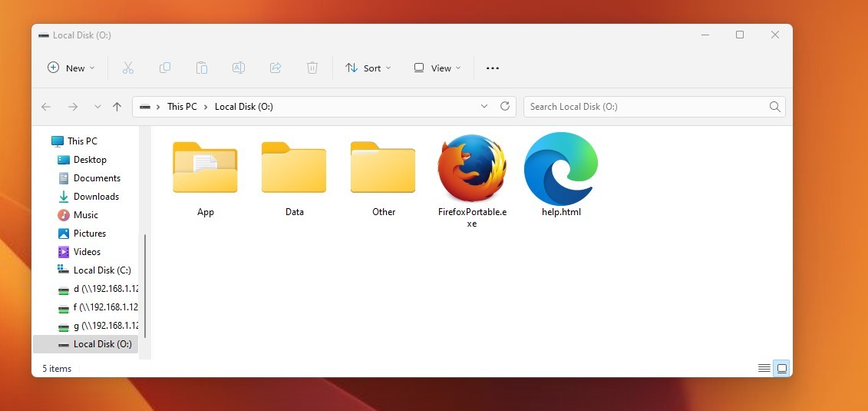
Task: Open the View dropdown menu
Action: point(437,68)
